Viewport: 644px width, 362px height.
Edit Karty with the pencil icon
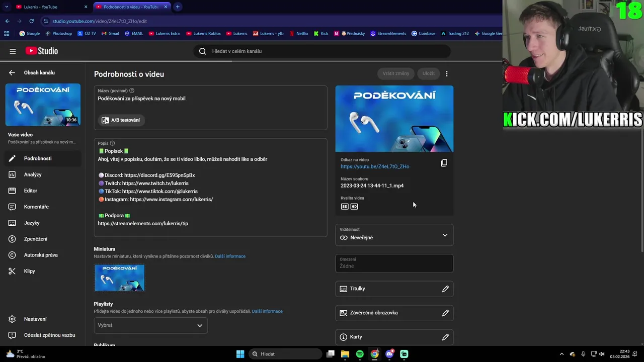click(445, 337)
